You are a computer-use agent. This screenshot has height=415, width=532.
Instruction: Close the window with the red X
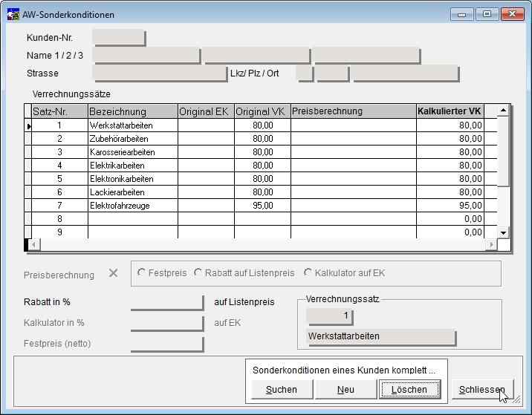click(513, 15)
